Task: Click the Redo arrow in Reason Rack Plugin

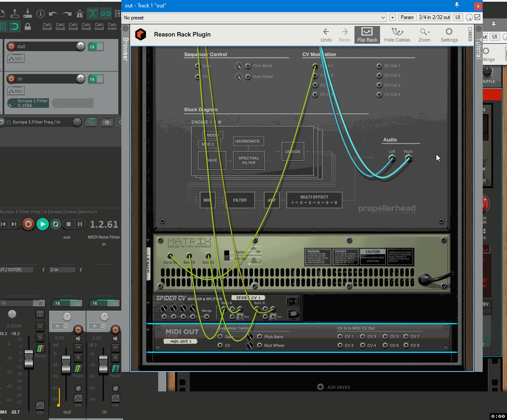Action: [x=344, y=32]
